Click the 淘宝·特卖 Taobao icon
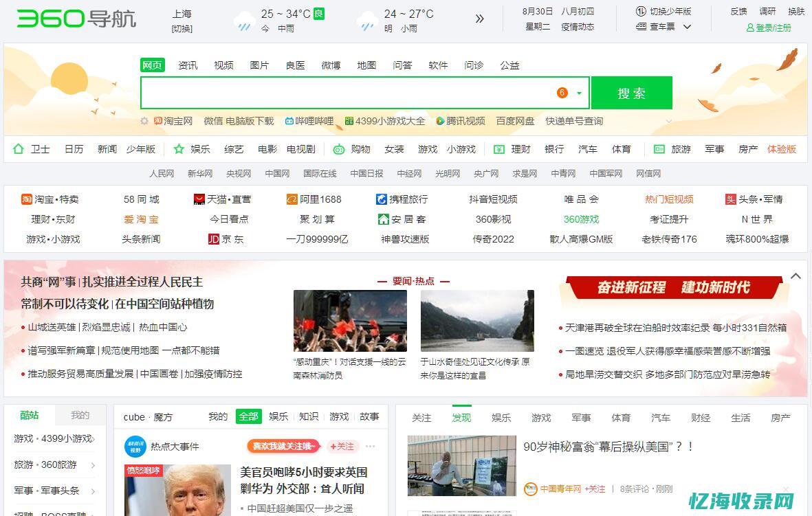The image size is (812, 516). pos(26,199)
